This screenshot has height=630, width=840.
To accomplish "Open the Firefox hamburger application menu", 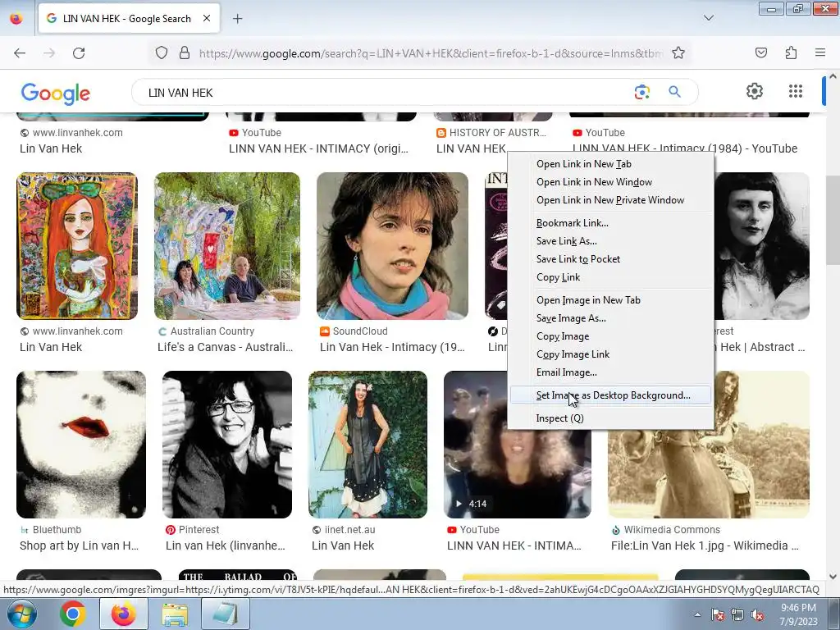I will 820,52.
